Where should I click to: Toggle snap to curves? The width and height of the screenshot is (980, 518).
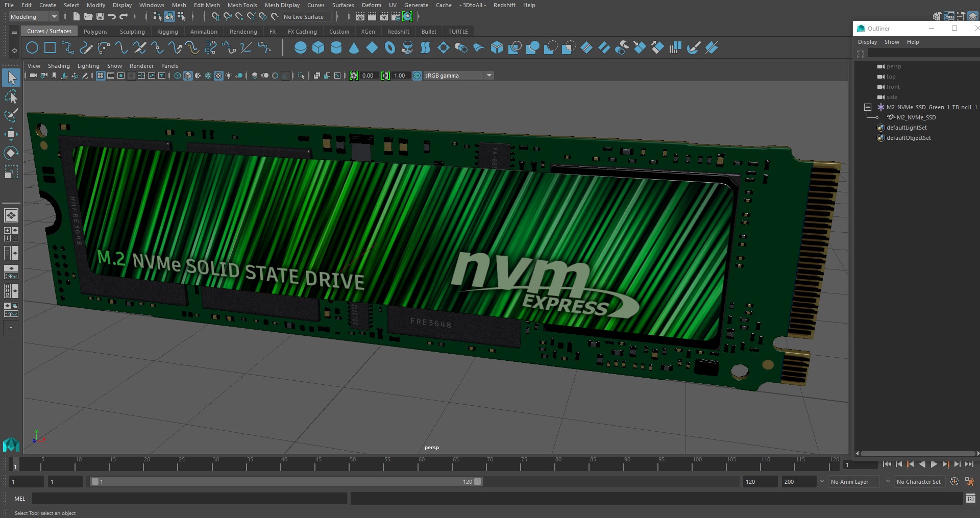tap(228, 17)
